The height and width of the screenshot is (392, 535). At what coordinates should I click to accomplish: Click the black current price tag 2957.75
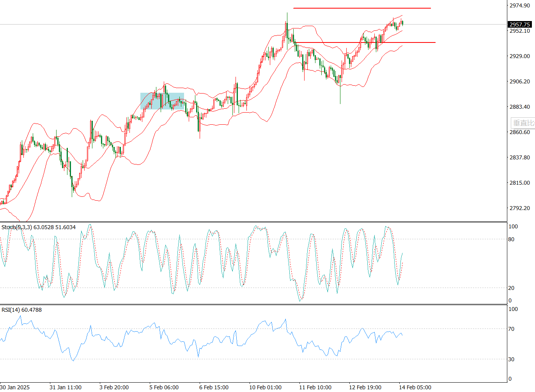click(520, 25)
